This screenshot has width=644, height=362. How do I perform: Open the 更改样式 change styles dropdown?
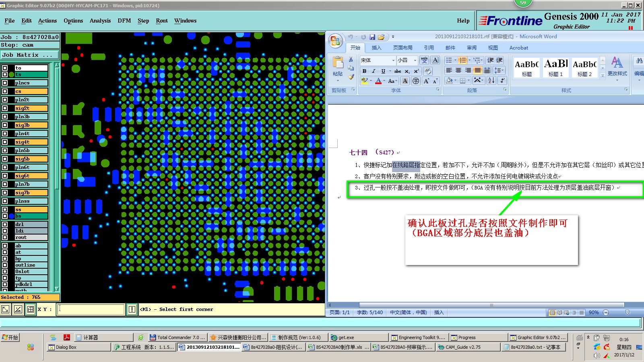click(617, 68)
